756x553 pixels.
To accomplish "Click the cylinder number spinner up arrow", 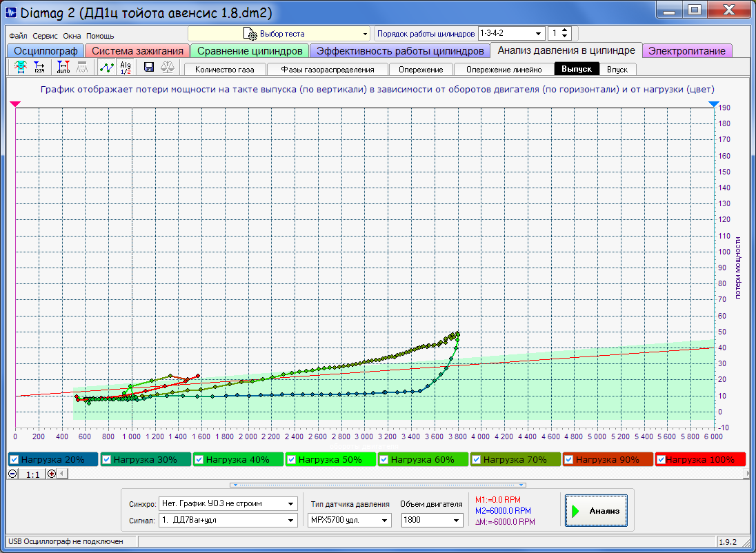I will [x=566, y=30].
